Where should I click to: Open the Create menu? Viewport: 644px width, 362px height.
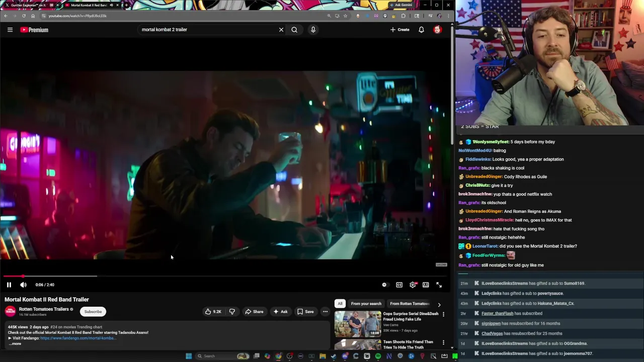point(399,30)
